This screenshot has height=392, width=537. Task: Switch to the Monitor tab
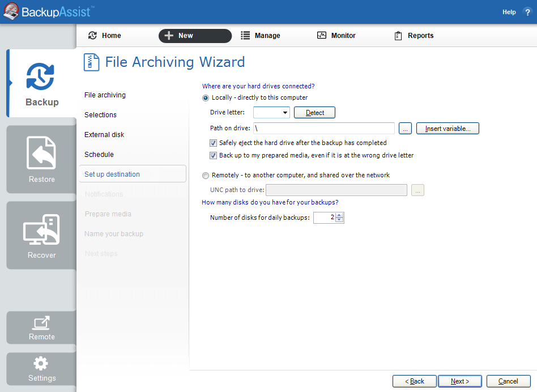tap(336, 36)
